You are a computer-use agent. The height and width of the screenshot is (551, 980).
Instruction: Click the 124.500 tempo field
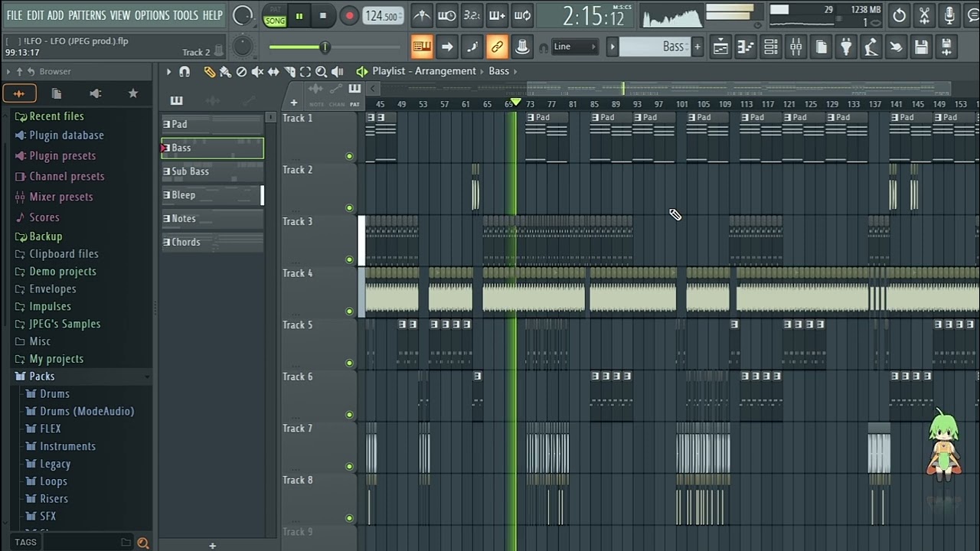coord(384,16)
